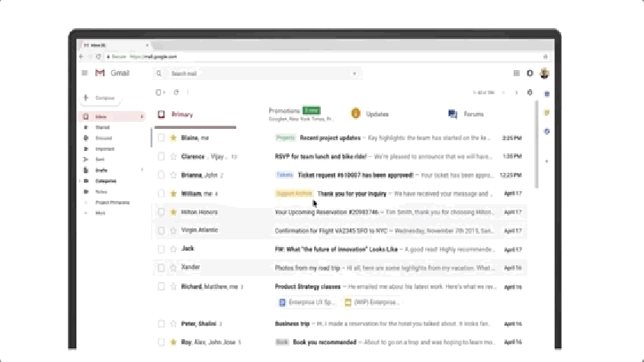Go to the older page arrow

(516, 93)
